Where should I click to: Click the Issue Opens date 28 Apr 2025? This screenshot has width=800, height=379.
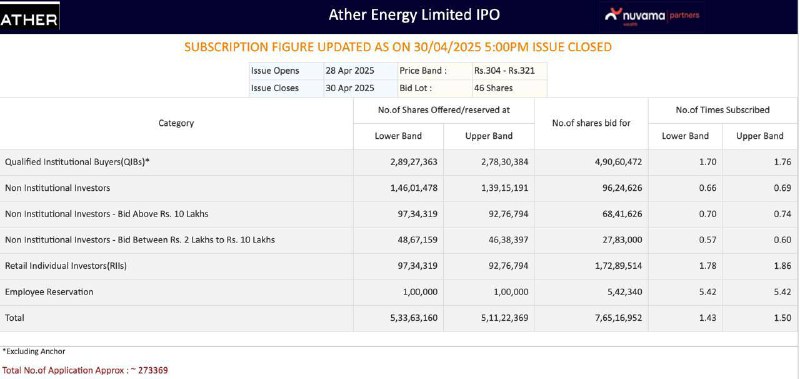349,71
